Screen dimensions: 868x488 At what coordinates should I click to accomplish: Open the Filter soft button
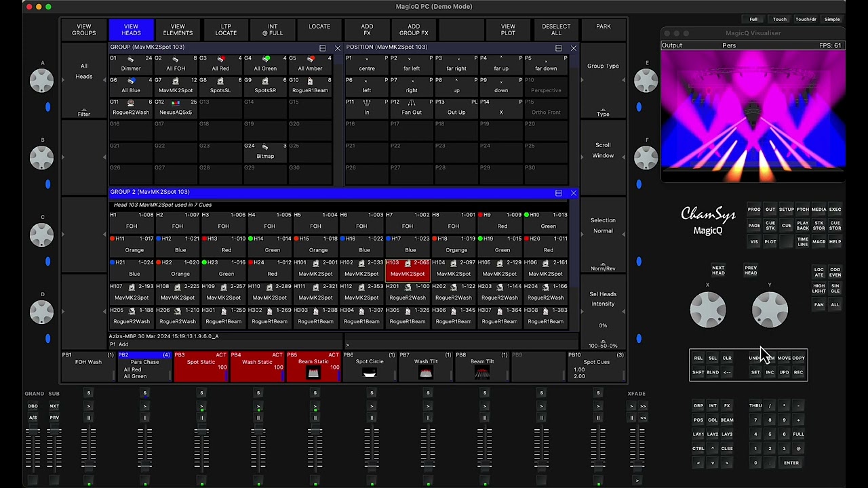point(83,114)
